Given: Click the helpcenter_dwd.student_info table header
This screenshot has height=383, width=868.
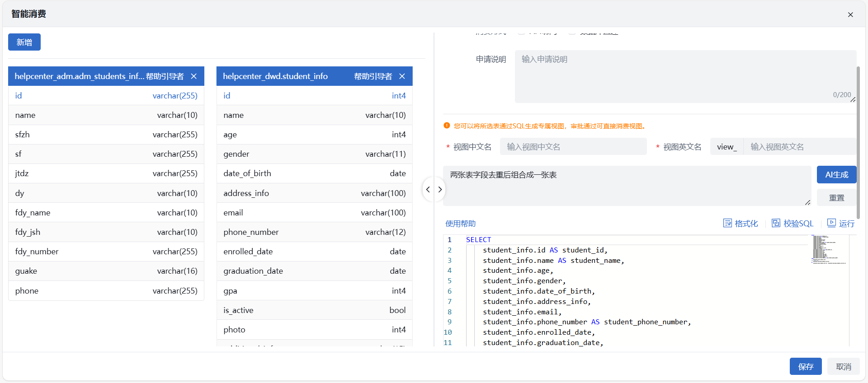Looking at the screenshot, I should coord(315,76).
